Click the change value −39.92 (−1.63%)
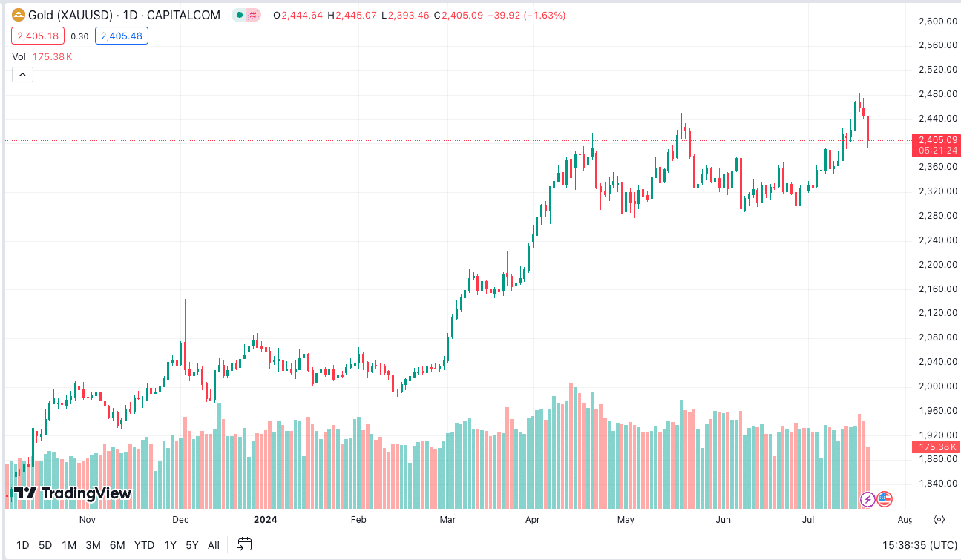 (x=528, y=15)
